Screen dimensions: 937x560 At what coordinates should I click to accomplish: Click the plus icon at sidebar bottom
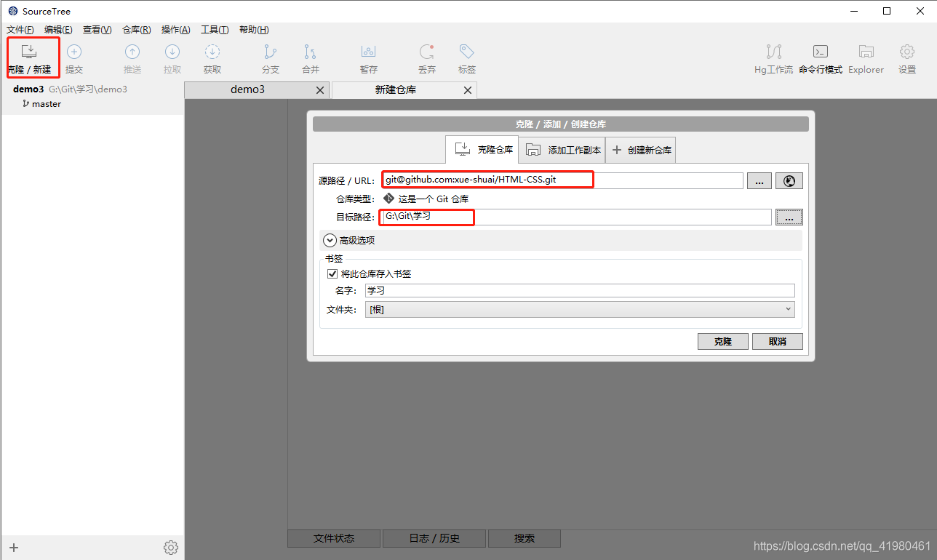[14, 548]
